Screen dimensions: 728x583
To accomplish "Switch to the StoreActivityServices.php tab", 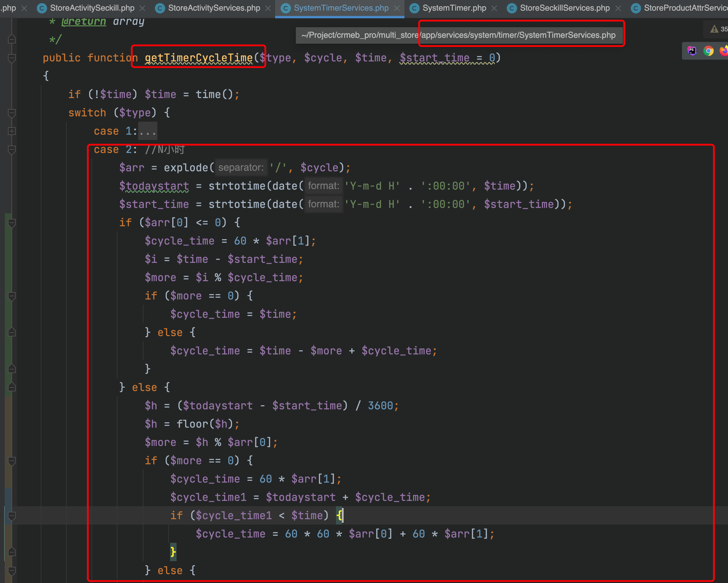I will click(x=214, y=8).
